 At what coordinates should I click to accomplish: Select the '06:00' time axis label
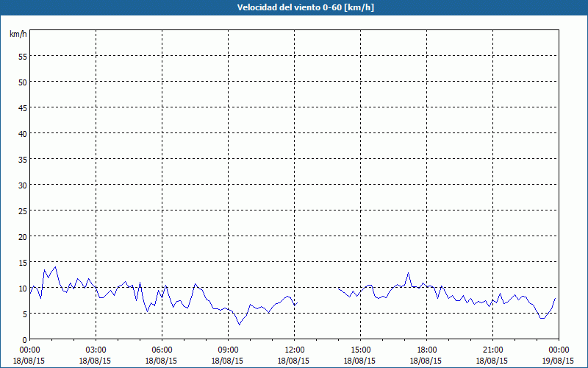162,350
